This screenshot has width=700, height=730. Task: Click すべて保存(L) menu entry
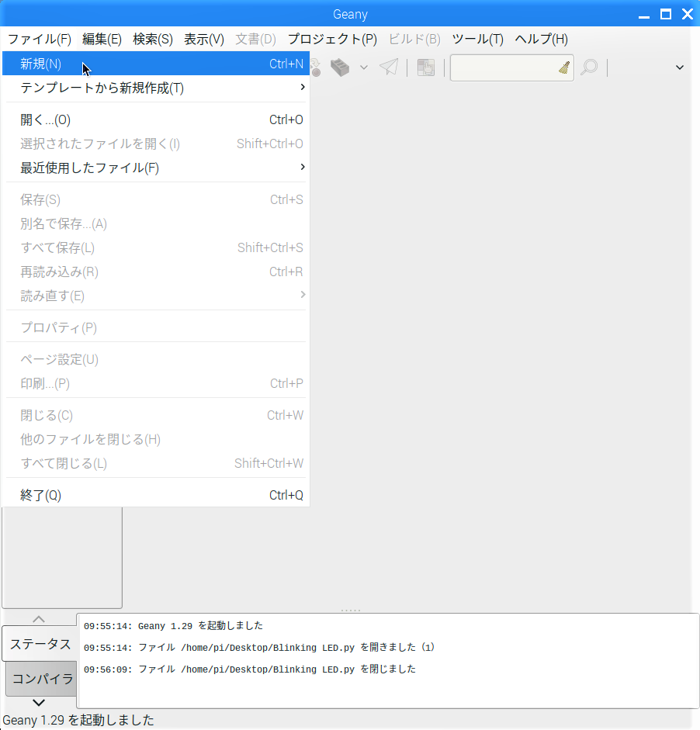click(156, 247)
